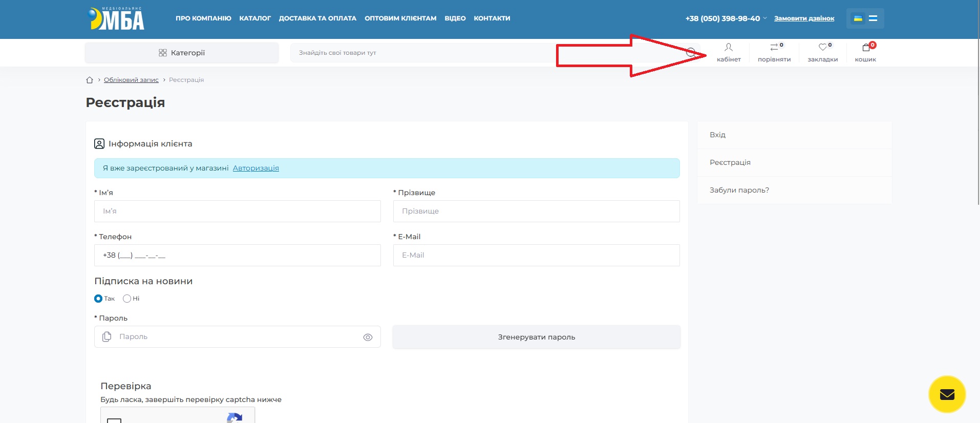Click the МБА site logo
This screenshot has height=423, width=980.
tap(116, 19)
